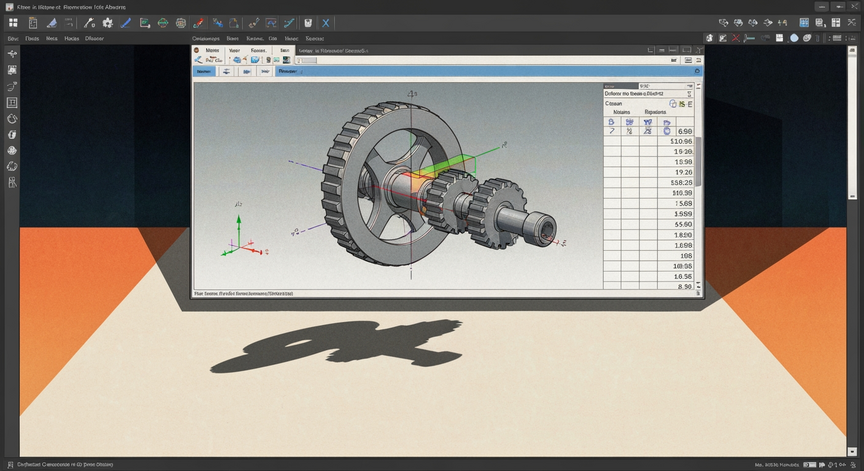Click the blue circle icon in first table row

[x=667, y=131]
